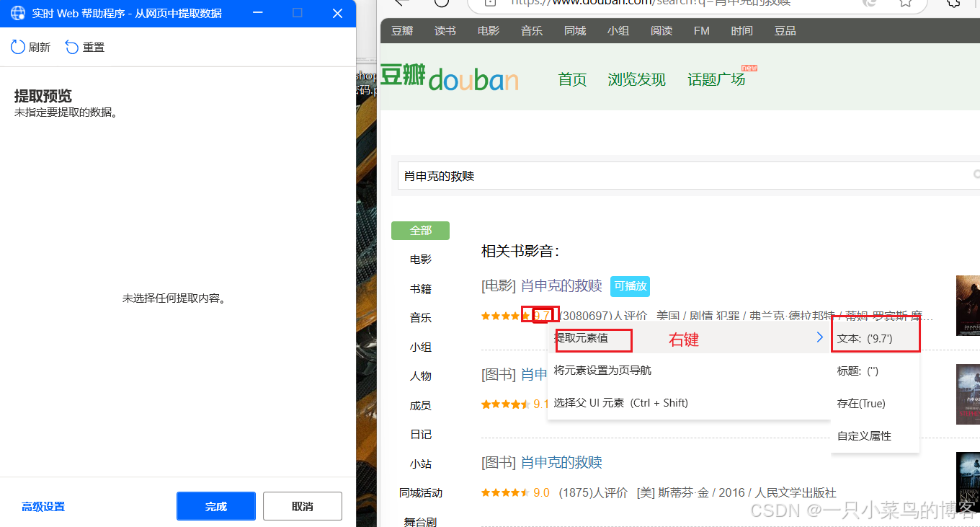Open the last [图书] 肖申克的救赎 result title
Screen dimensions: 980x527
pyautogui.click(x=542, y=462)
